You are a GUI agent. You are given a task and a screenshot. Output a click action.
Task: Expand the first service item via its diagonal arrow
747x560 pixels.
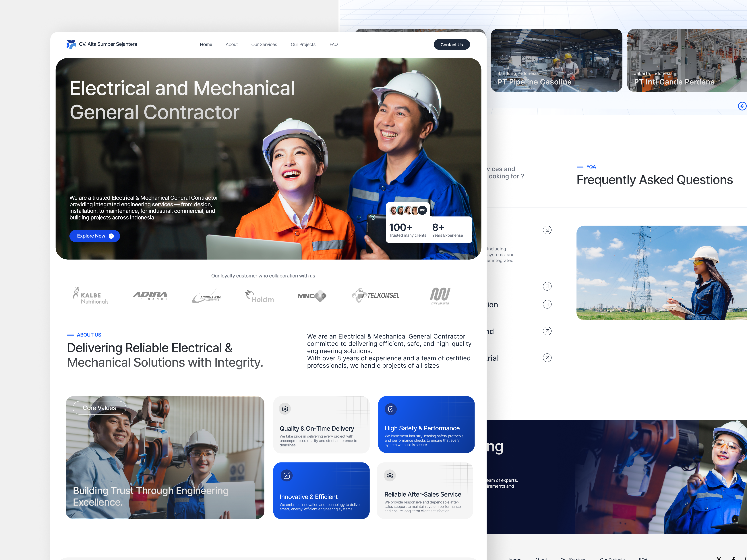pos(547,286)
